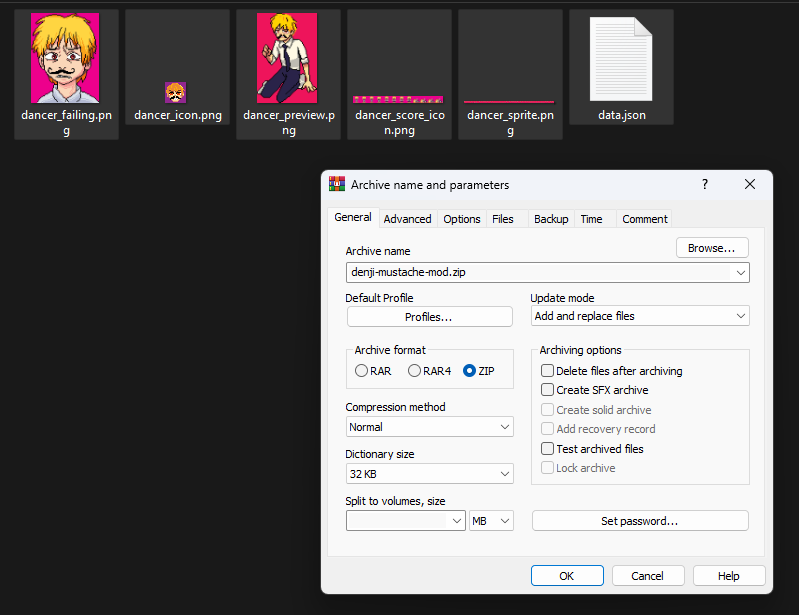
Task: Click the 'Archive format' group label
Action: 390,350
